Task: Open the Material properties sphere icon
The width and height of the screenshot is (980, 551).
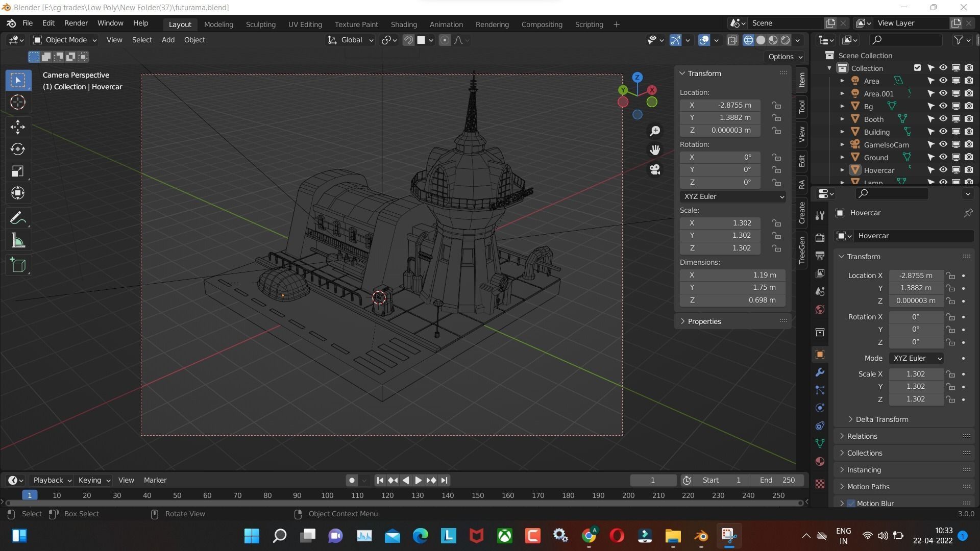Action: click(x=820, y=462)
